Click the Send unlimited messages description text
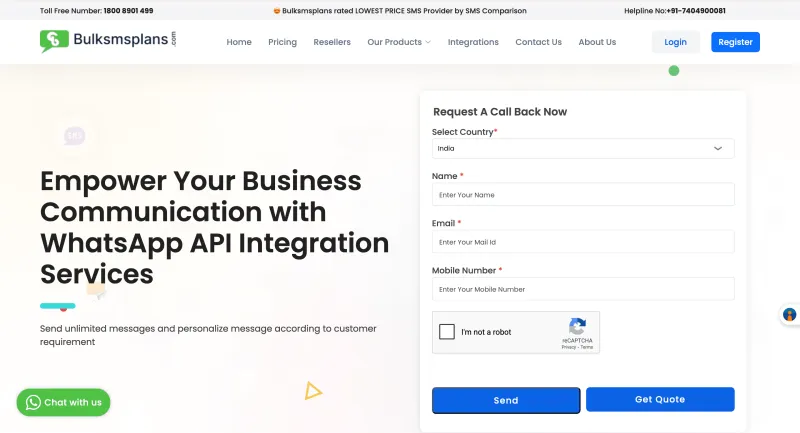Image resolution: width=800 pixels, height=433 pixels. pos(208,335)
